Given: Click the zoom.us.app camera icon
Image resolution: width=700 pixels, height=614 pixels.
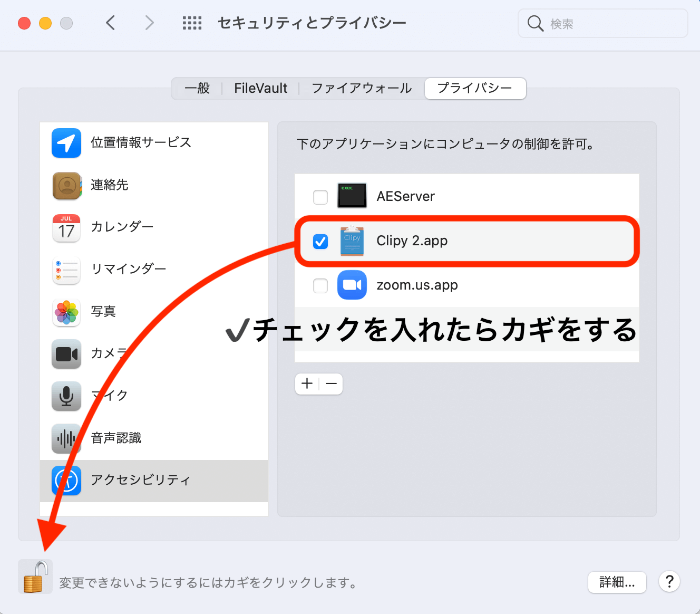Looking at the screenshot, I should point(352,285).
